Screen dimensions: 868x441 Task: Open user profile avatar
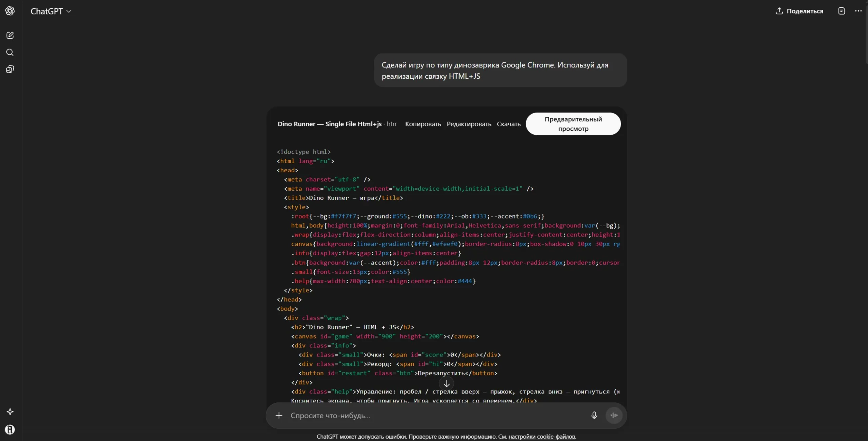click(10, 429)
